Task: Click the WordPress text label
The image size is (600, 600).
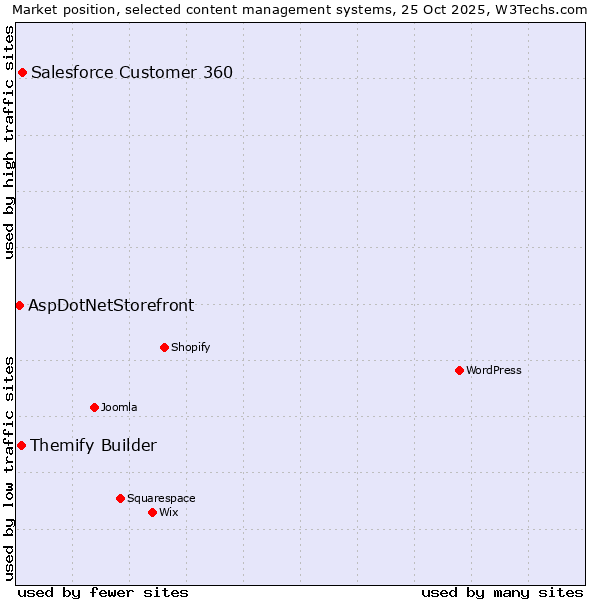Action: [x=494, y=370]
